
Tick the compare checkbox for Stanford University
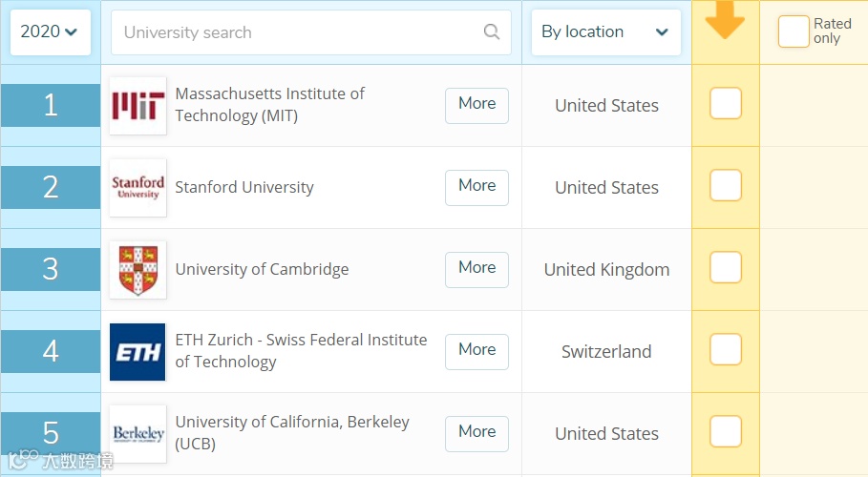[726, 185]
